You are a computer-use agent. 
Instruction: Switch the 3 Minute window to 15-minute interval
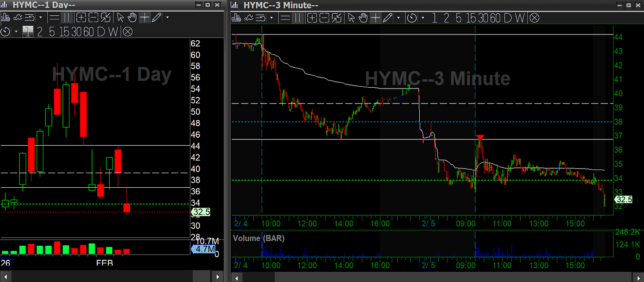pyautogui.click(x=471, y=18)
